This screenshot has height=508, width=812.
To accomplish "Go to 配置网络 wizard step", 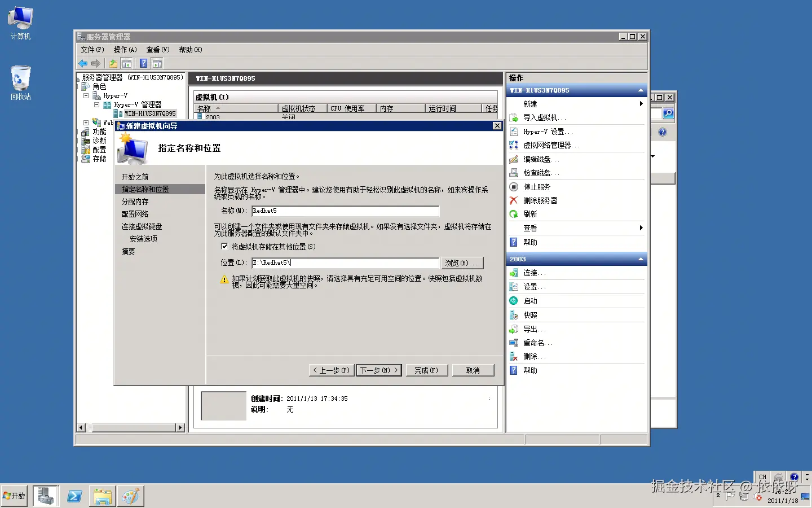I will (135, 214).
